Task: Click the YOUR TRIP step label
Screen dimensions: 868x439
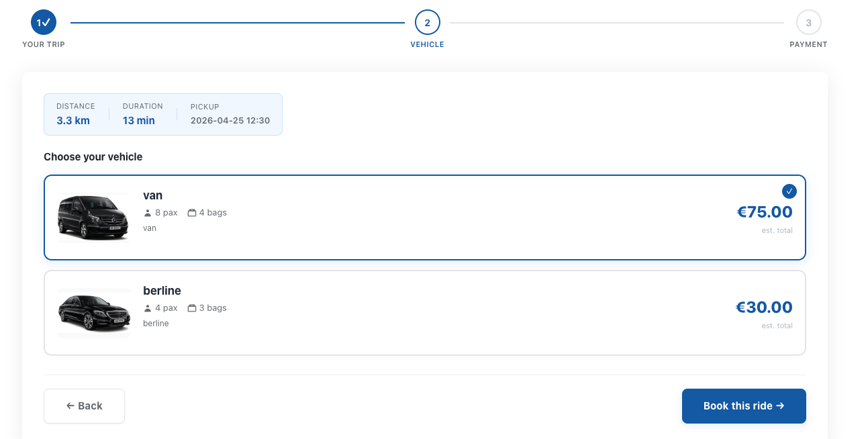Action: (x=44, y=44)
